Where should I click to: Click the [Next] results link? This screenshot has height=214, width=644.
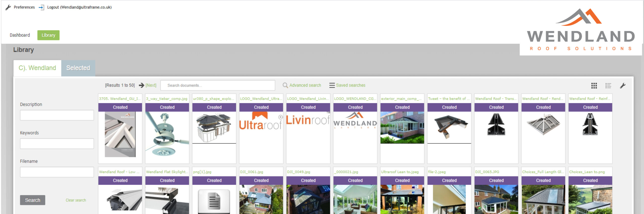[x=151, y=85]
